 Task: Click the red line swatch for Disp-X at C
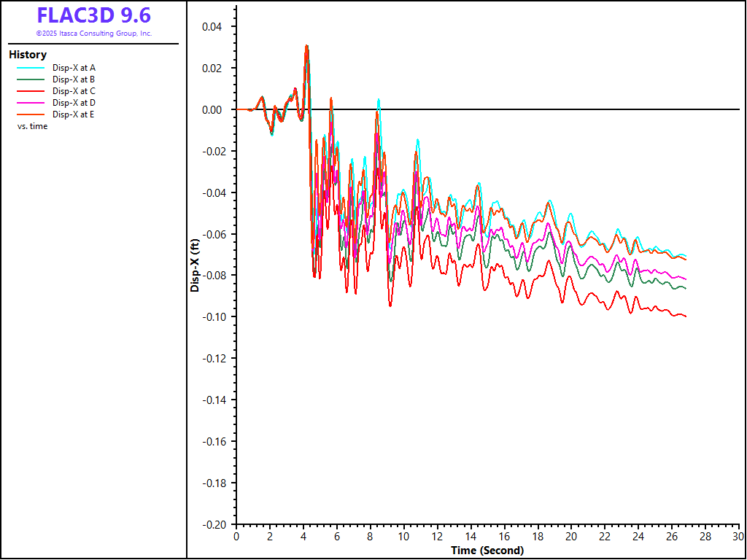[x=31, y=91]
